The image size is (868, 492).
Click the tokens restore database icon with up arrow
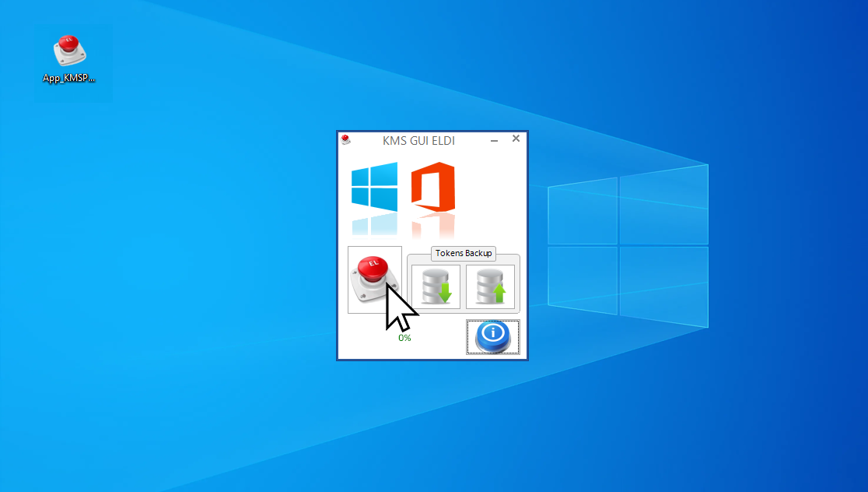[x=491, y=286]
